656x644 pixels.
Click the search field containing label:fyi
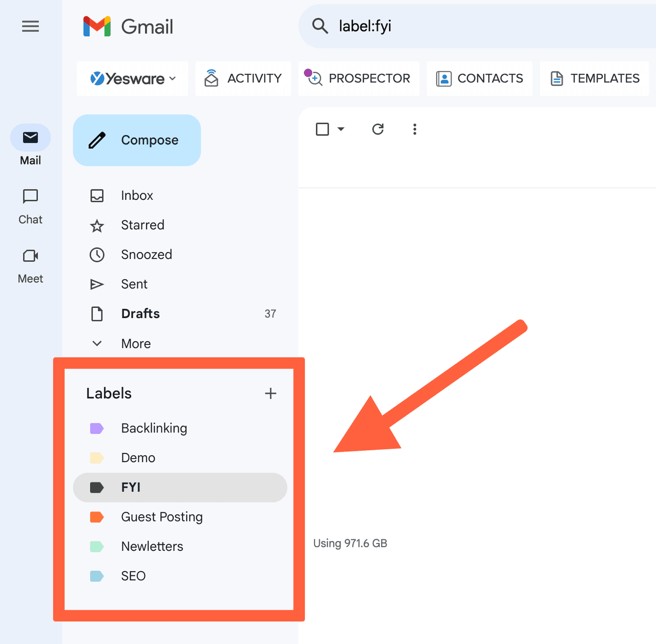click(x=461, y=26)
